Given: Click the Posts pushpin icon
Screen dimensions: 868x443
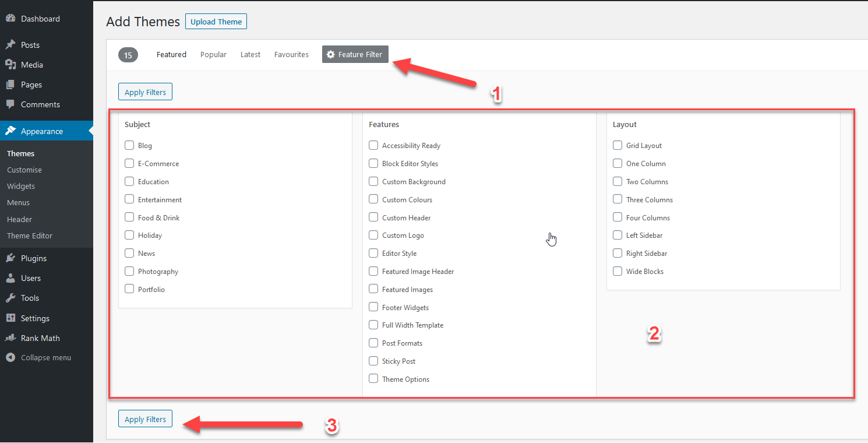Looking at the screenshot, I should point(10,45).
